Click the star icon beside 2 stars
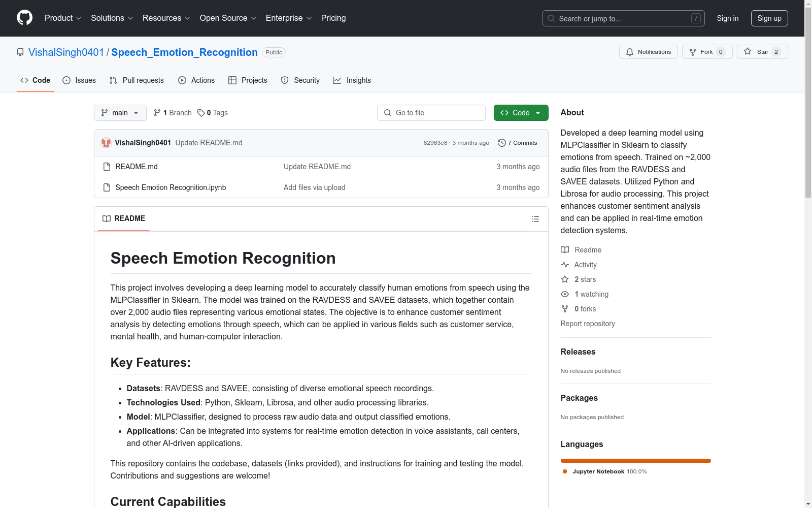The width and height of the screenshot is (812, 508). pyautogui.click(x=565, y=279)
